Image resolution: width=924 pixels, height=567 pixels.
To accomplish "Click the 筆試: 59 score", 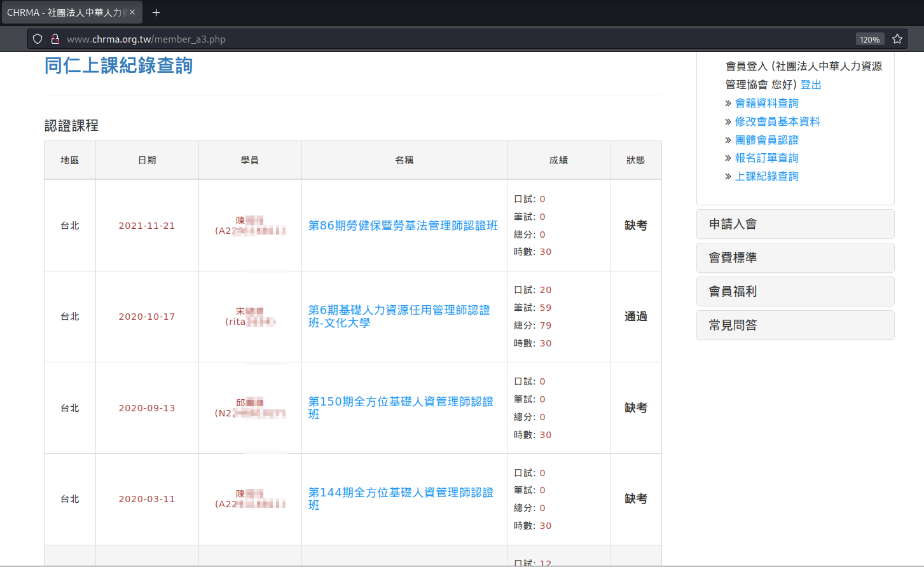I will (533, 308).
